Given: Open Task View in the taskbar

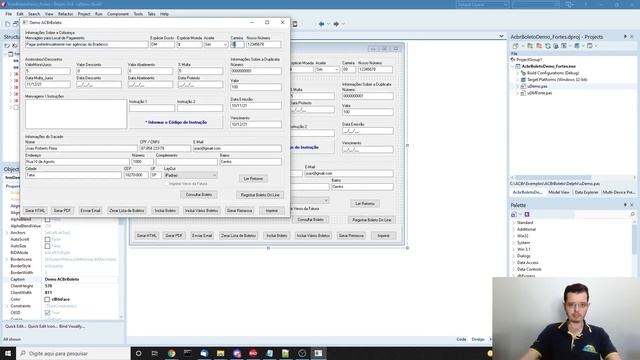Looking at the screenshot, I should [x=155, y=353].
